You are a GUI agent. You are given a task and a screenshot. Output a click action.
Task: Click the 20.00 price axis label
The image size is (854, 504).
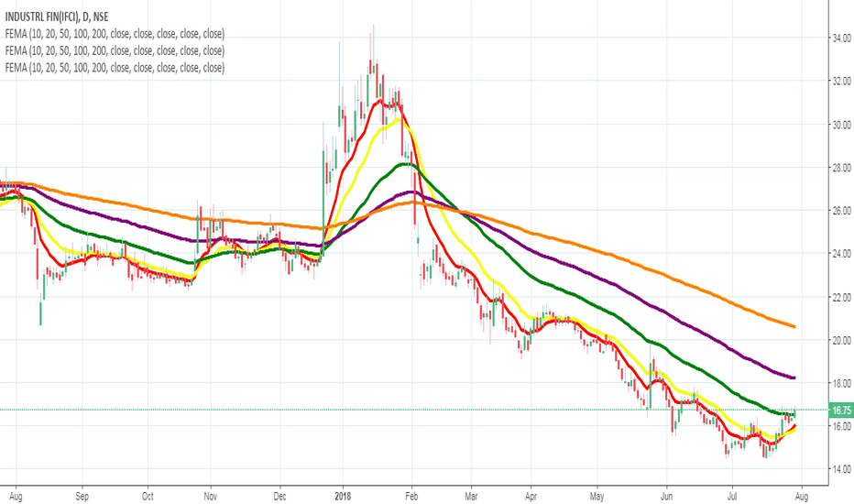coord(841,341)
